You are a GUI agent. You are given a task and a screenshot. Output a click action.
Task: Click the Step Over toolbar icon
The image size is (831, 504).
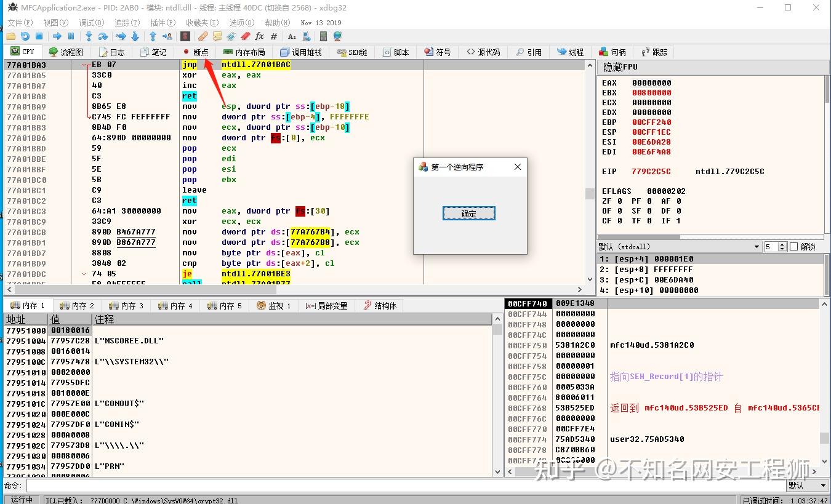pyautogui.click(x=103, y=37)
